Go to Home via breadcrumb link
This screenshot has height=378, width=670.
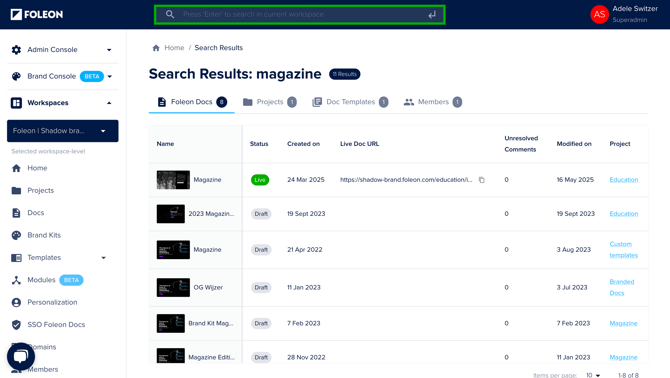pyautogui.click(x=174, y=48)
